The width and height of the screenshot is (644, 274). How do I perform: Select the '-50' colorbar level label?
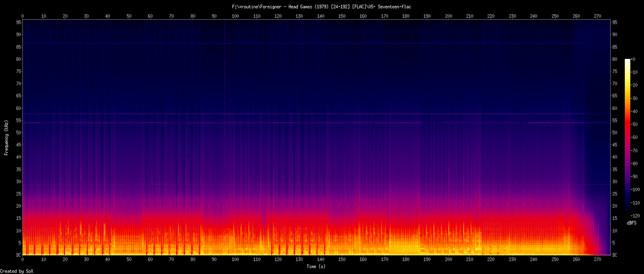click(634, 124)
